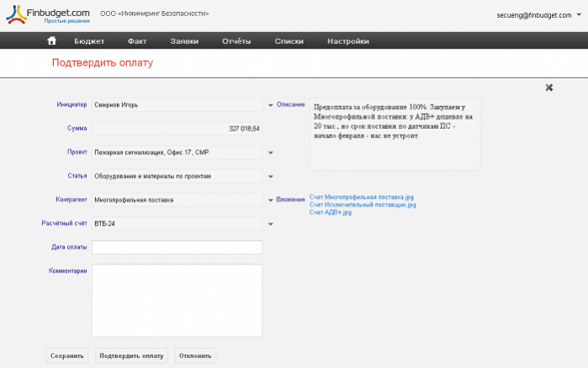The height and width of the screenshot is (368, 588).
Task: Expand the Инициатор dropdown
Action: click(x=271, y=105)
